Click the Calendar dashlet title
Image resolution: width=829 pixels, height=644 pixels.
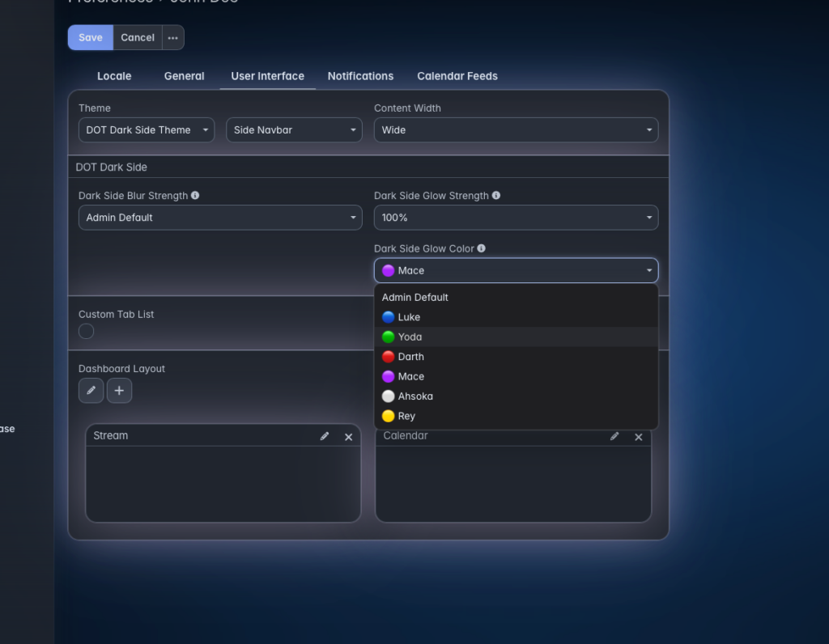click(406, 436)
